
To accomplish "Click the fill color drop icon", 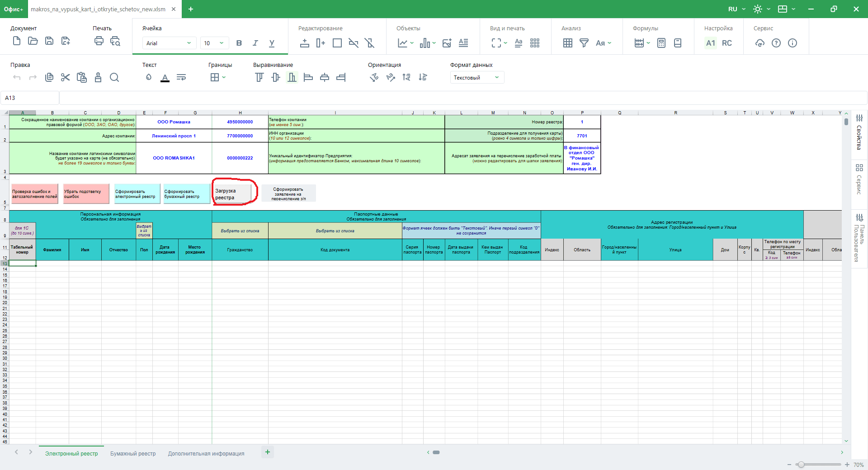I will pyautogui.click(x=149, y=77).
